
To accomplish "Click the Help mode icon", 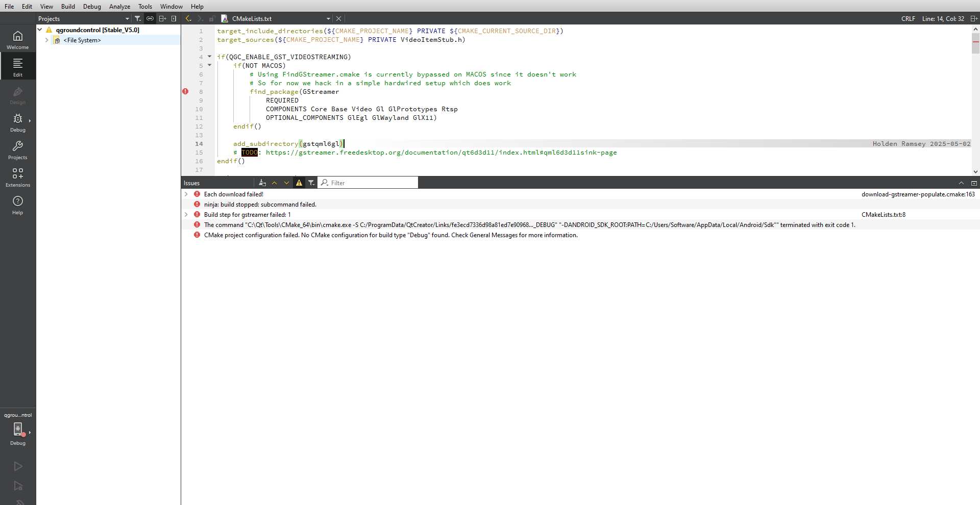I will pyautogui.click(x=18, y=205).
